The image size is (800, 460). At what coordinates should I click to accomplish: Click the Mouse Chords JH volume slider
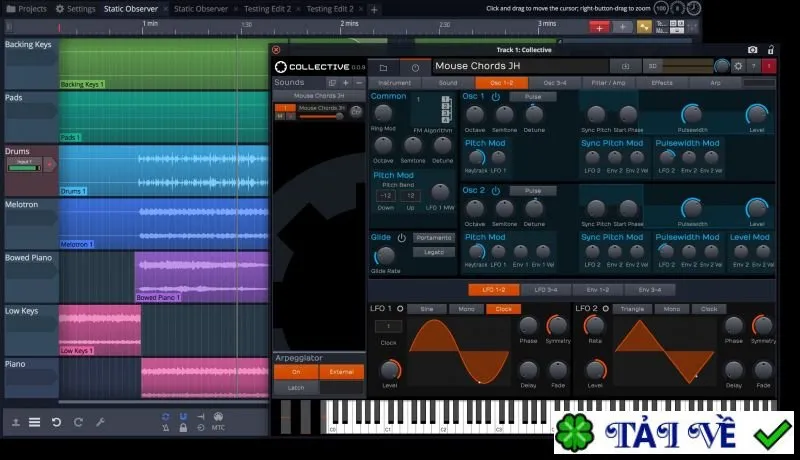pos(320,116)
